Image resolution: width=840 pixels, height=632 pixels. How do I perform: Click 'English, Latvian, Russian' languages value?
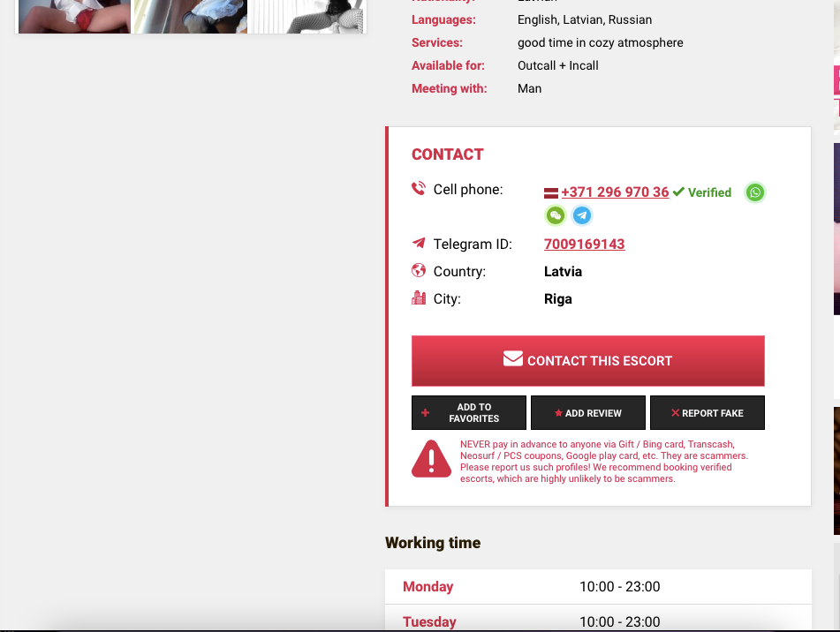(585, 19)
